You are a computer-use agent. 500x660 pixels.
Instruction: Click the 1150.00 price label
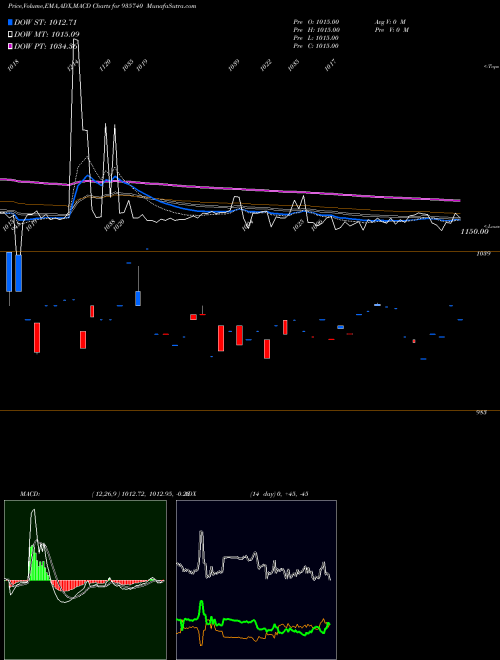(474, 232)
